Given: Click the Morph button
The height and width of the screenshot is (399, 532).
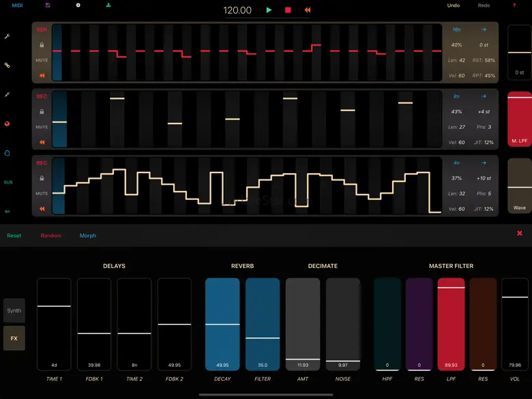Looking at the screenshot, I should [88, 236].
